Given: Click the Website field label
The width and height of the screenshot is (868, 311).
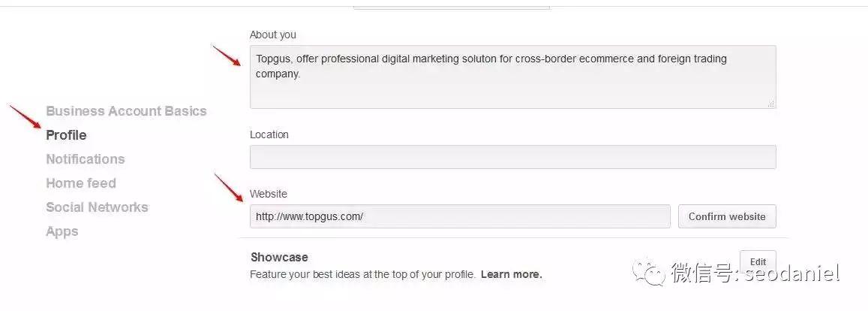Looking at the screenshot, I should [x=269, y=194].
